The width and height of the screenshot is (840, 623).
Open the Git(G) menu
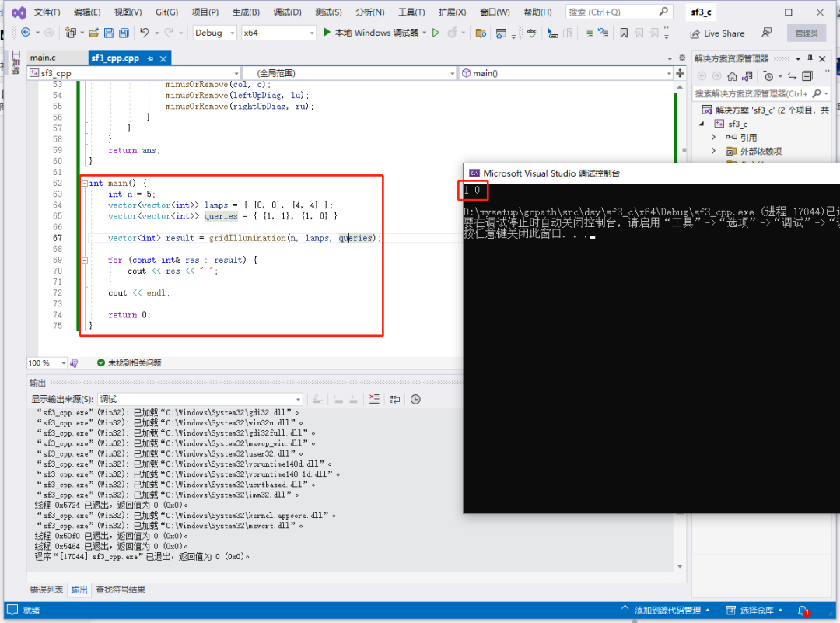pos(166,12)
